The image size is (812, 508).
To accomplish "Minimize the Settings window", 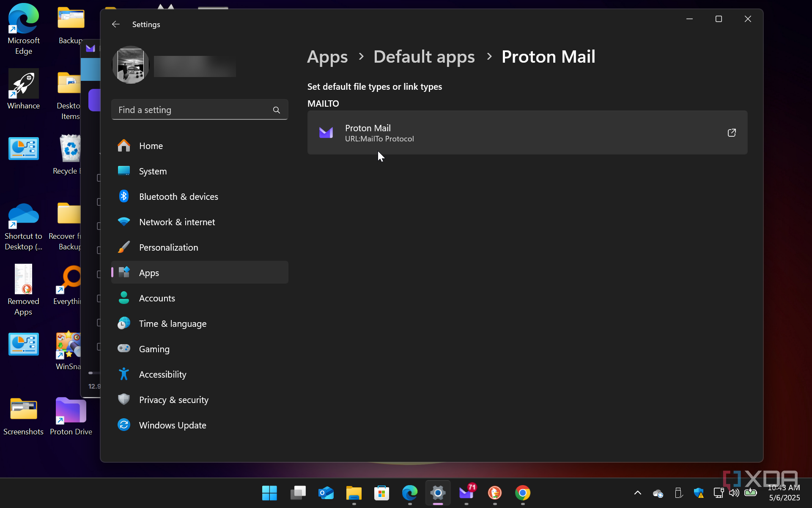I will point(689,19).
